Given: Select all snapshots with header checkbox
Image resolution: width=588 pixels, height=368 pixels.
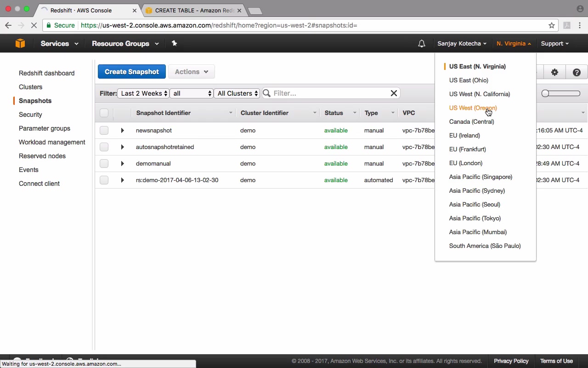Looking at the screenshot, I should (x=104, y=113).
